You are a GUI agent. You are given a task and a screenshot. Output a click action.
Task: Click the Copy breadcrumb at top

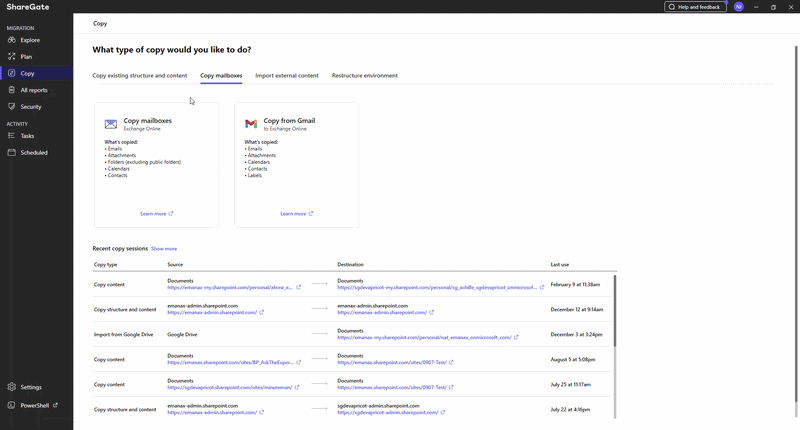[100, 23]
